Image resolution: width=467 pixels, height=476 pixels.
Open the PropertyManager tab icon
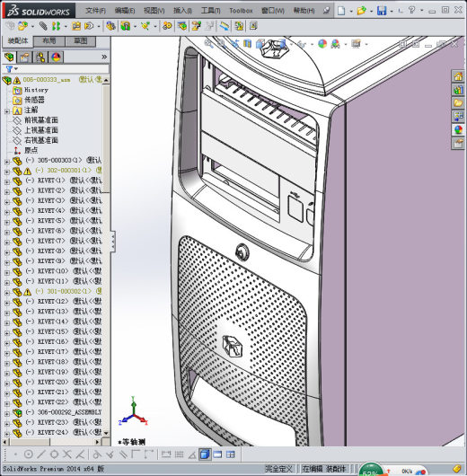(24, 57)
